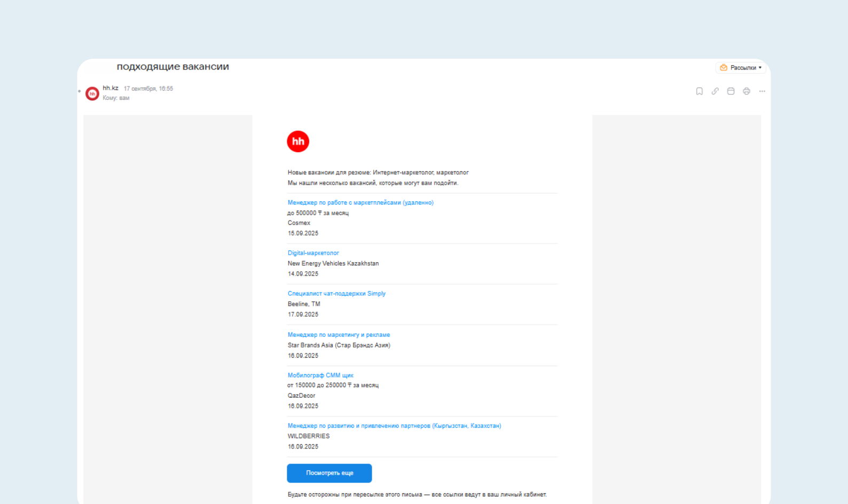This screenshot has height=504, width=848.
Task: Click the large red hh logo
Action: (298, 141)
